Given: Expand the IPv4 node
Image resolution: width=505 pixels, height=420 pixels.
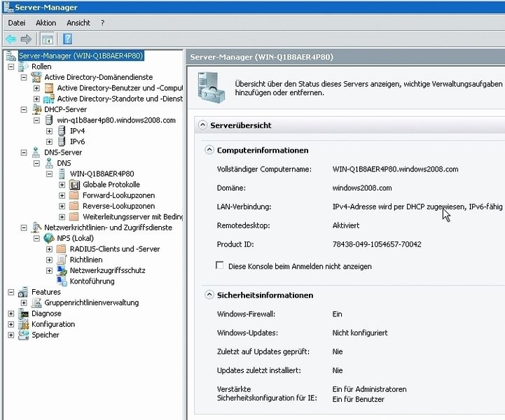Looking at the screenshot, I should (x=49, y=131).
